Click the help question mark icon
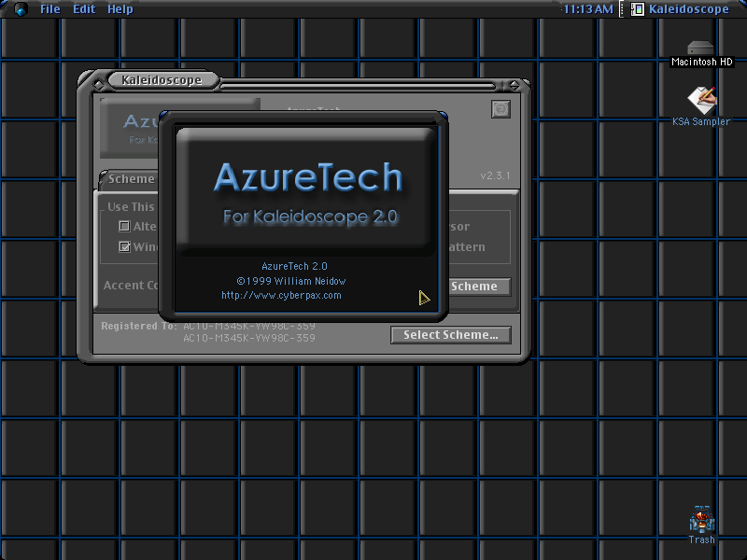 (x=500, y=109)
